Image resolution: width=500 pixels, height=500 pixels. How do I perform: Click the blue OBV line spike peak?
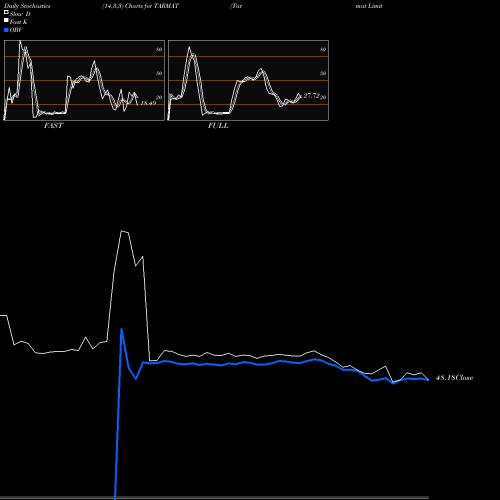coord(122,329)
